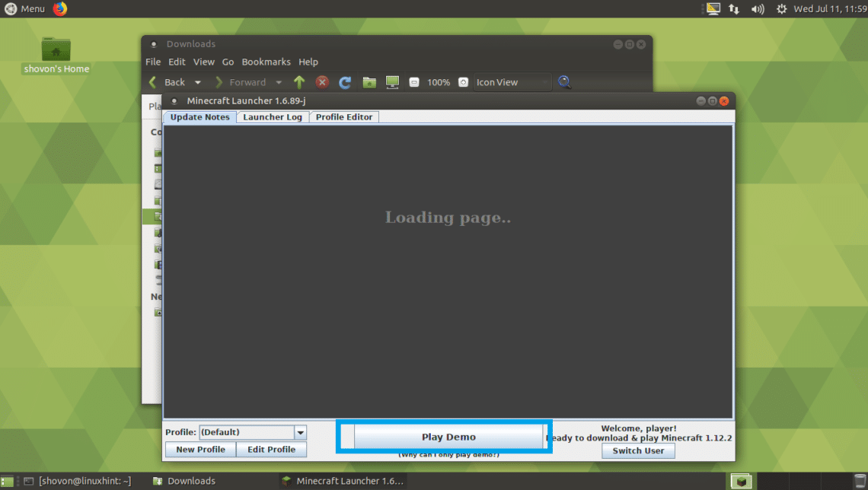Zoom in with the plus icon
The width and height of the screenshot is (868, 490).
(x=464, y=82)
